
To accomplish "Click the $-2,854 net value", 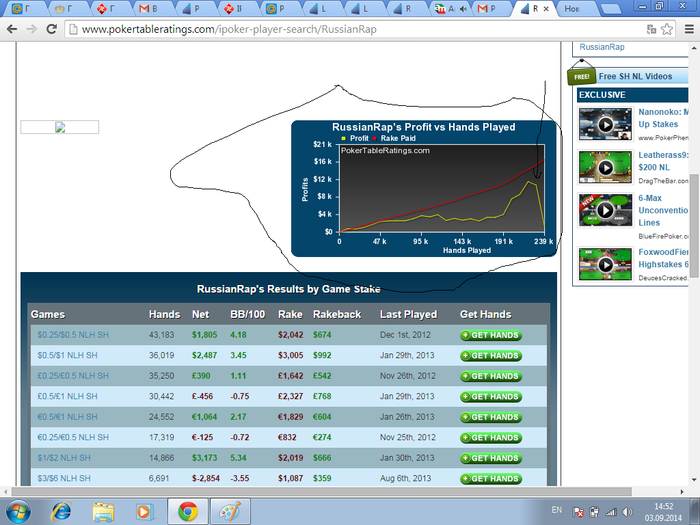I will tap(206, 479).
